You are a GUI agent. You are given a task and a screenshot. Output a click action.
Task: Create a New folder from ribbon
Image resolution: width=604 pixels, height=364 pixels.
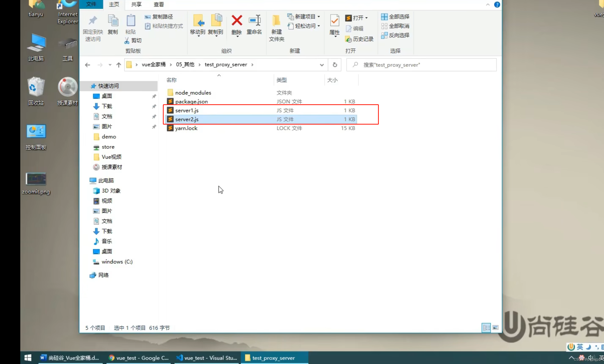click(276, 28)
